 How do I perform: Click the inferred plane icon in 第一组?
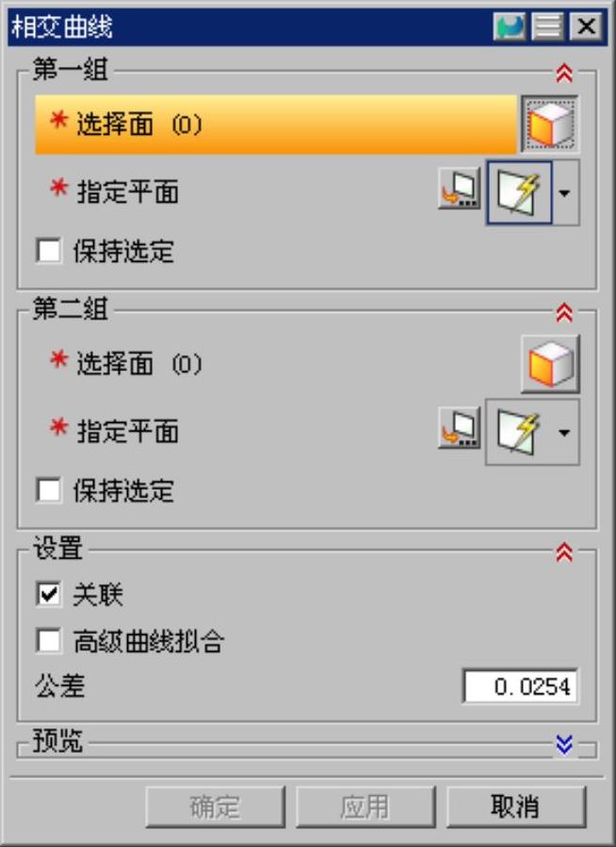(519, 192)
